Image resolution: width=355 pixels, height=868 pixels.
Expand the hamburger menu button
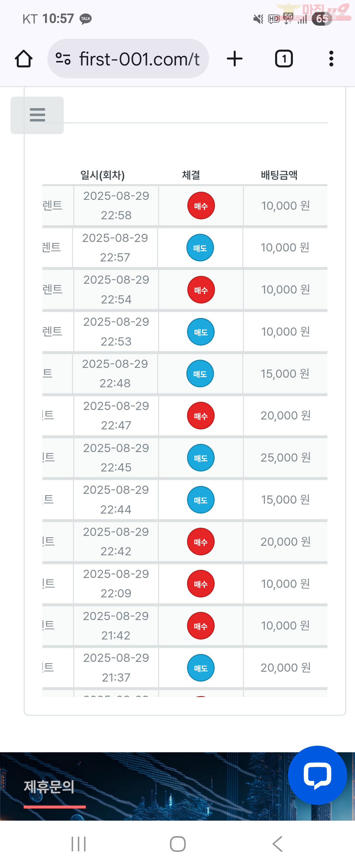[37, 115]
